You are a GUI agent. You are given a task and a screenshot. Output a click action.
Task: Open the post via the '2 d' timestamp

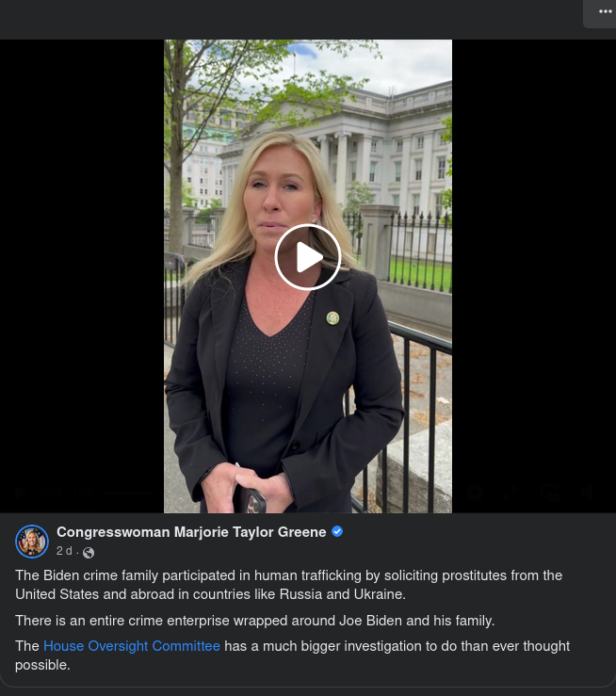pos(64,551)
